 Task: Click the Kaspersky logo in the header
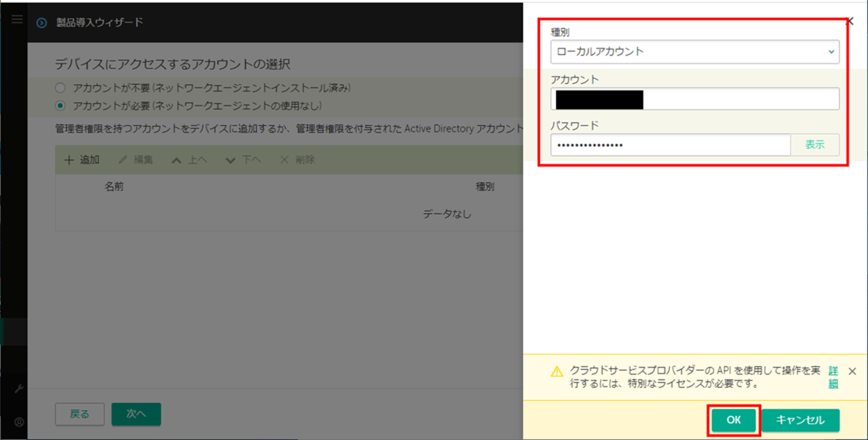pos(43,21)
